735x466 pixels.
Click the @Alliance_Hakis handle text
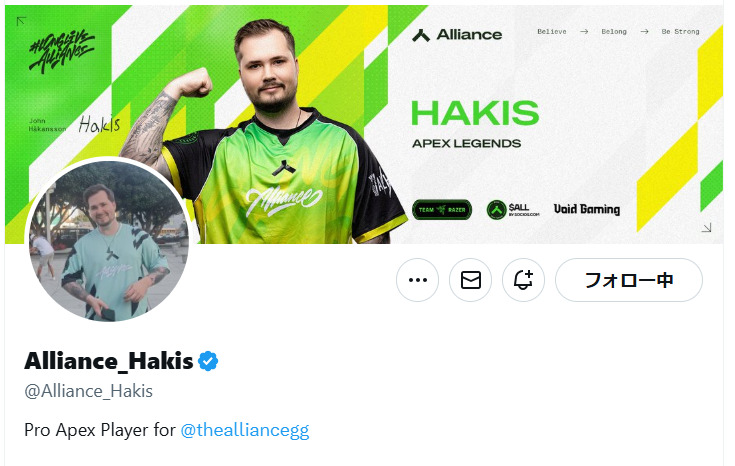coord(89,391)
